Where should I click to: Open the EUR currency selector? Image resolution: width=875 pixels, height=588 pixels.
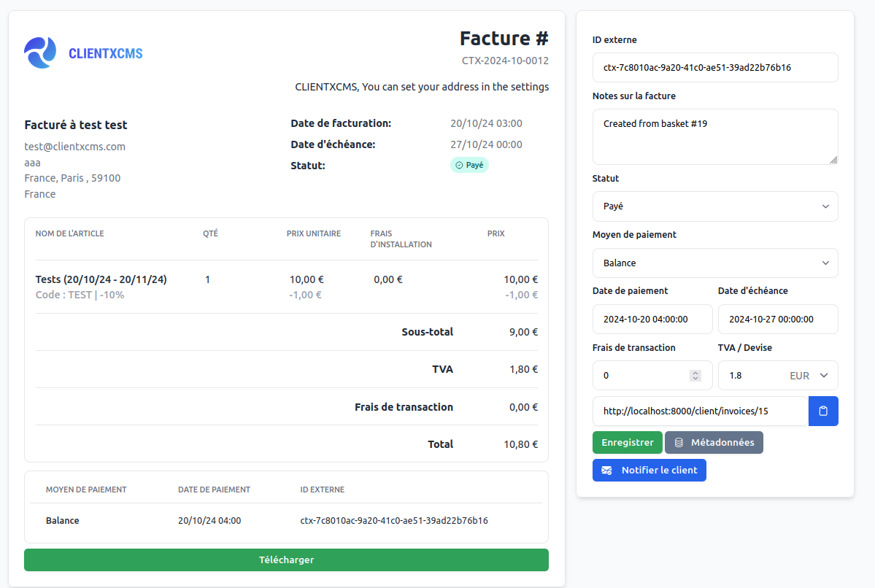pyautogui.click(x=809, y=376)
